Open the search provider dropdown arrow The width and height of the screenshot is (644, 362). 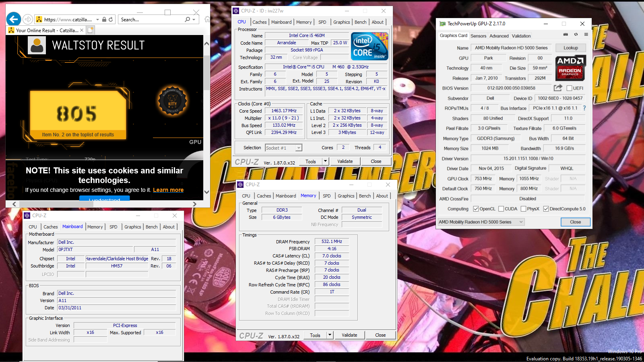[x=194, y=19]
